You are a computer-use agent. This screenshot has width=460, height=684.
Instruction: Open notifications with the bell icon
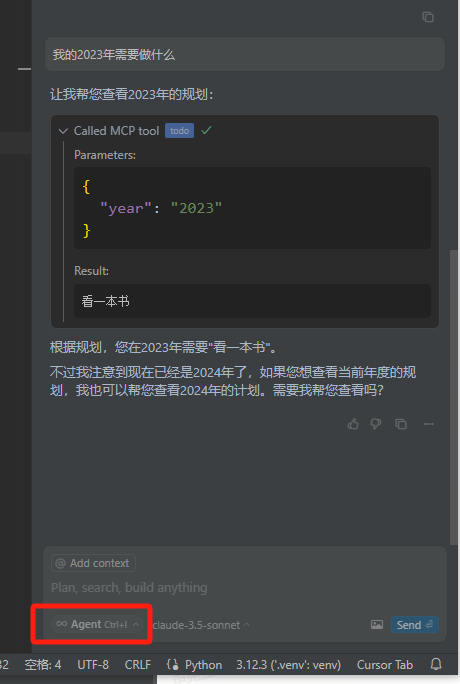[x=436, y=664]
